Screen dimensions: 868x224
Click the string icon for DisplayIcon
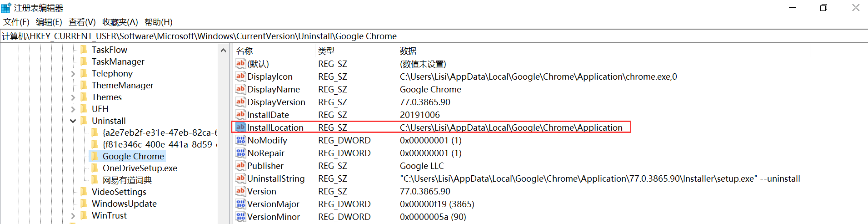point(241,76)
